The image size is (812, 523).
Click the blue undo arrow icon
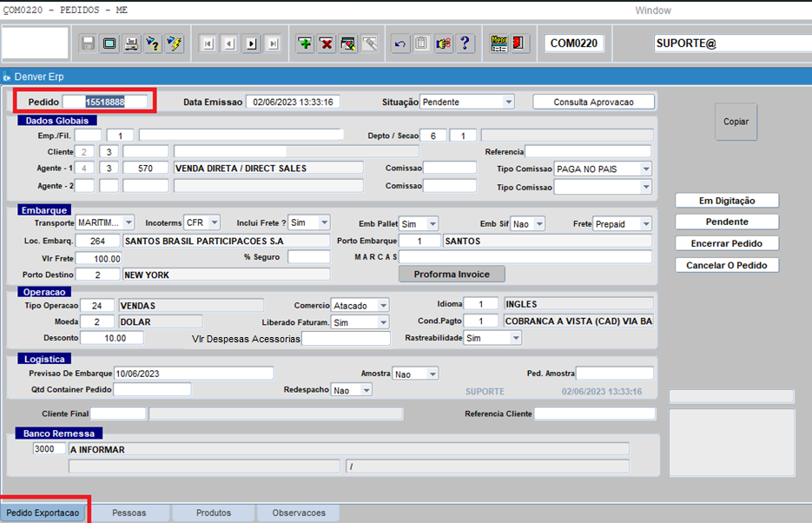click(400, 43)
